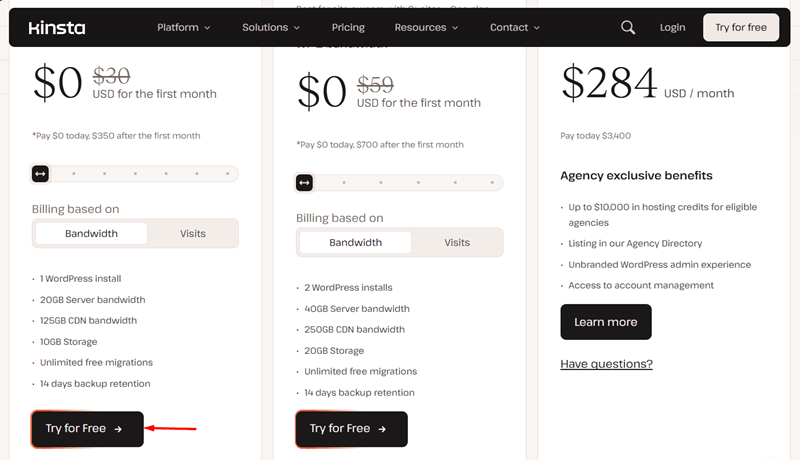This screenshot has width=800, height=460.
Task: Select Visits billing in the first plan
Action: [x=192, y=234]
